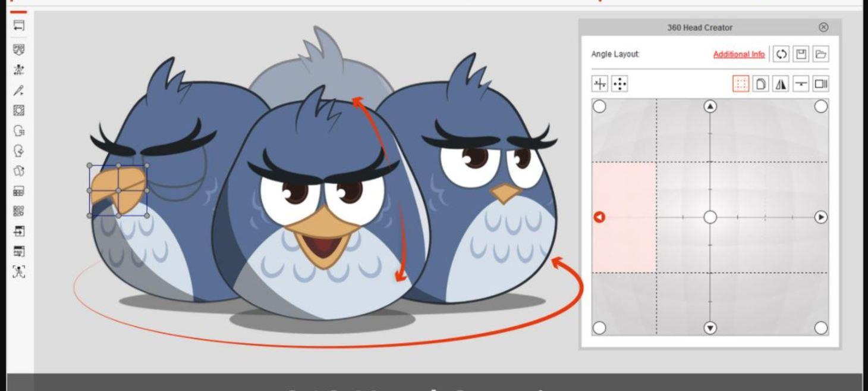Open the table-style grid panel icon

click(19, 192)
